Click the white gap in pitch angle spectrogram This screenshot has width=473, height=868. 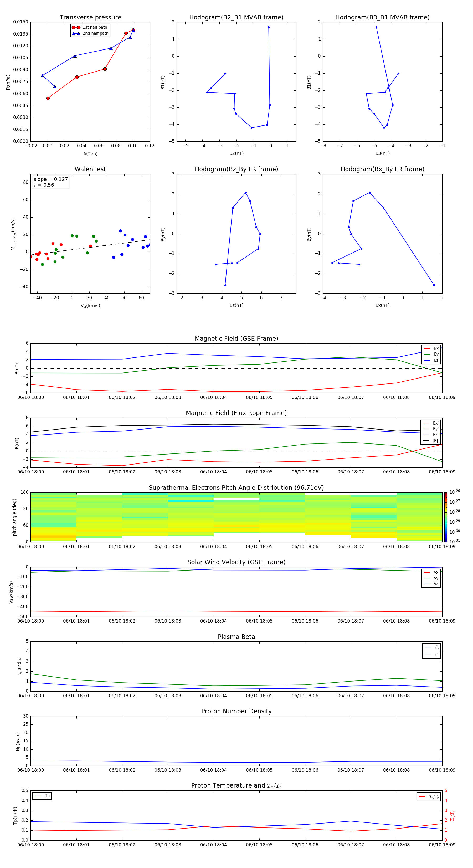coord(236,499)
